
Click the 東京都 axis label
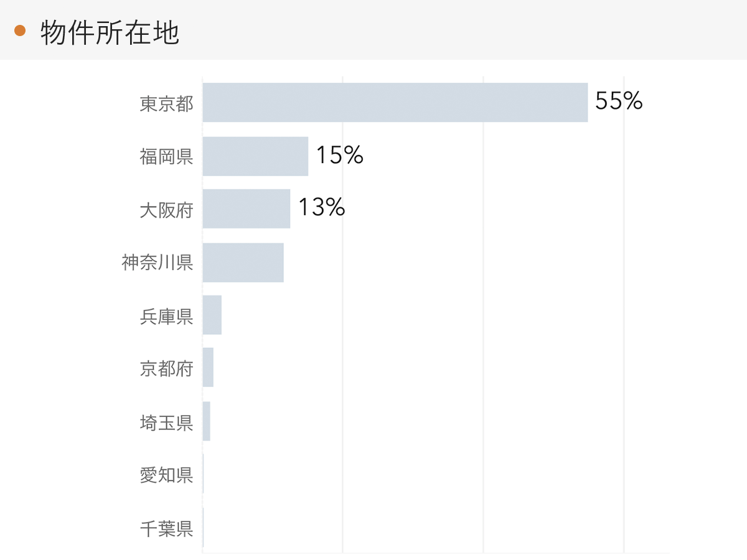click(166, 103)
